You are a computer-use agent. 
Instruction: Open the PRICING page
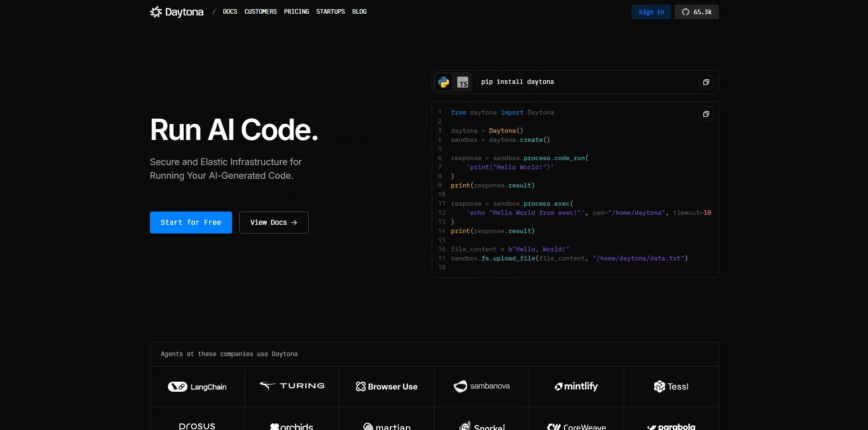tap(296, 12)
